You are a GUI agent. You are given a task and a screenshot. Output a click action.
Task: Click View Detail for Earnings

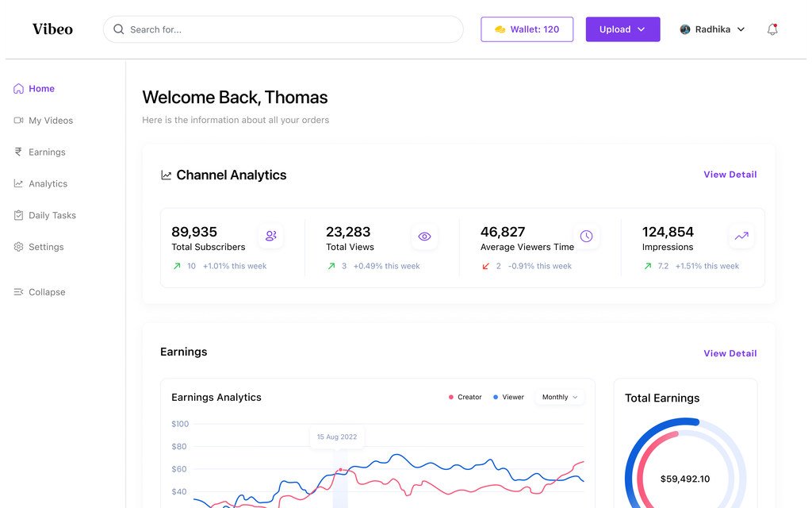point(730,353)
